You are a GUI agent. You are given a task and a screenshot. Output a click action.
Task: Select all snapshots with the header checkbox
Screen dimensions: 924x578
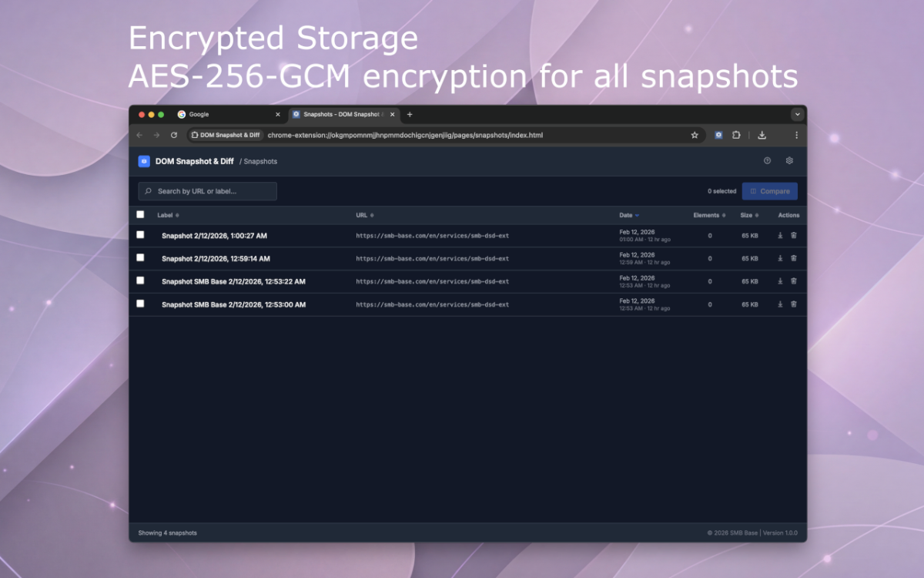(x=140, y=214)
